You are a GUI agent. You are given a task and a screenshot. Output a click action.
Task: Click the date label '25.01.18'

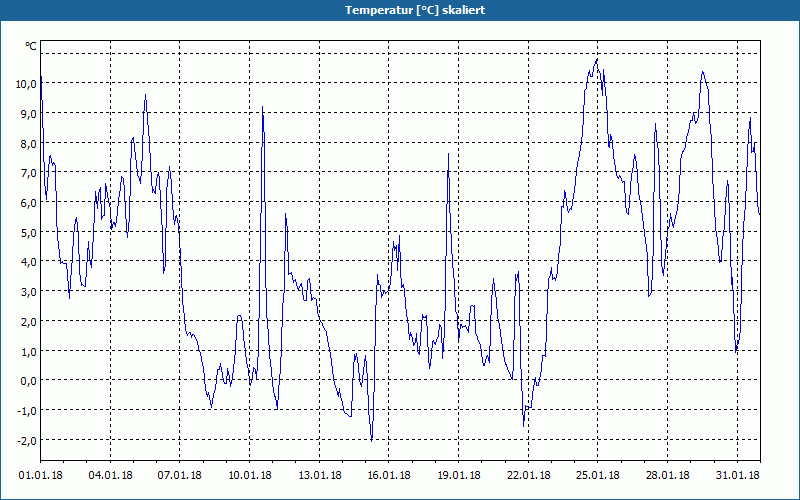click(x=598, y=475)
